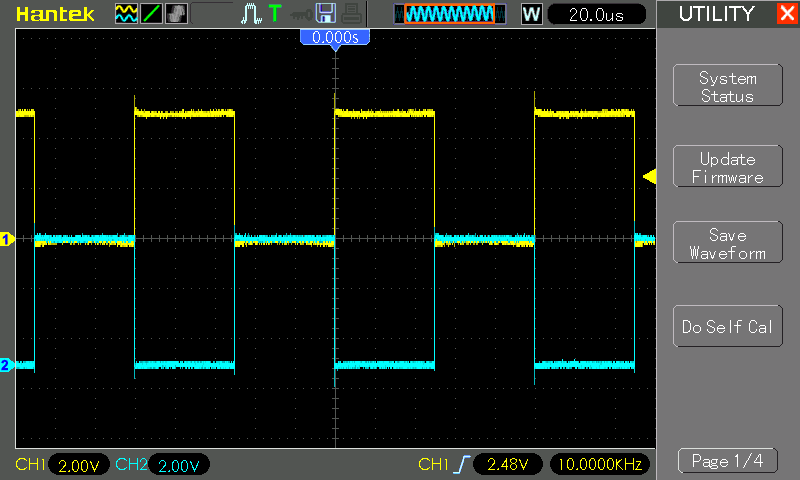Close the UTILITY menu panel

coord(788,13)
